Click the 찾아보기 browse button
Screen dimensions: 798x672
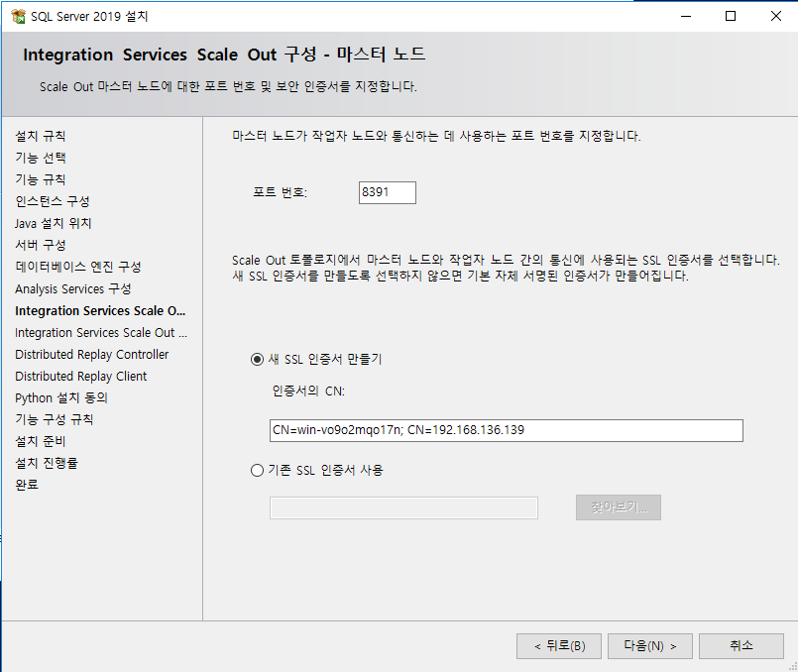(x=619, y=507)
